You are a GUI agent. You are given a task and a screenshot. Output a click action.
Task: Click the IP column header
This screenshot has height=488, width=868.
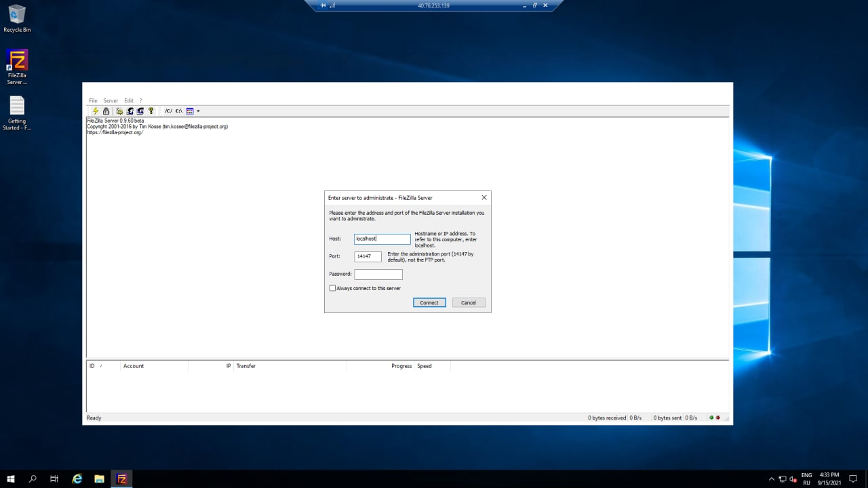pyautogui.click(x=211, y=366)
